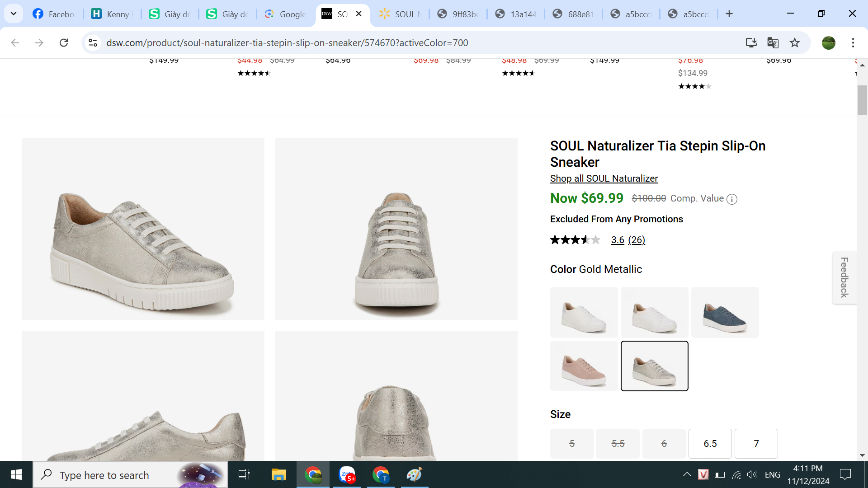
Task: Open the Shop all SOUL Naturalizer link
Action: point(604,178)
